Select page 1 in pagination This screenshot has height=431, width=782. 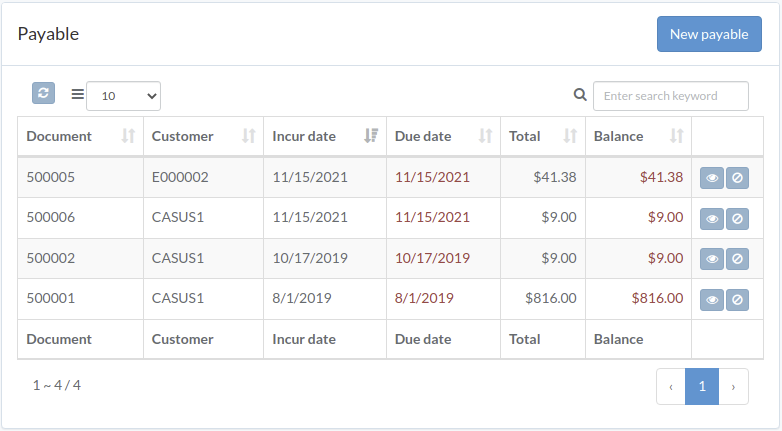click(702, 387)
